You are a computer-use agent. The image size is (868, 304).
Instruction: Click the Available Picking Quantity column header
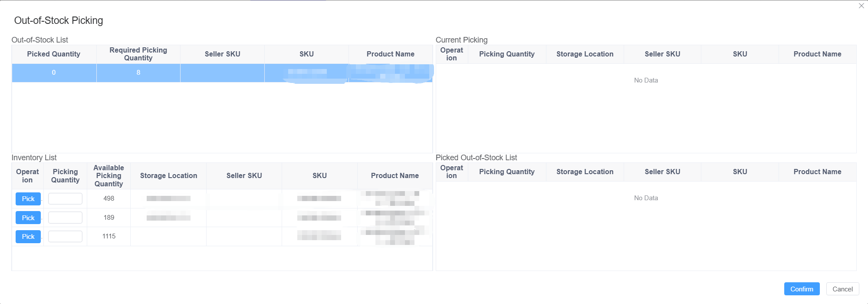pos(108,175)
